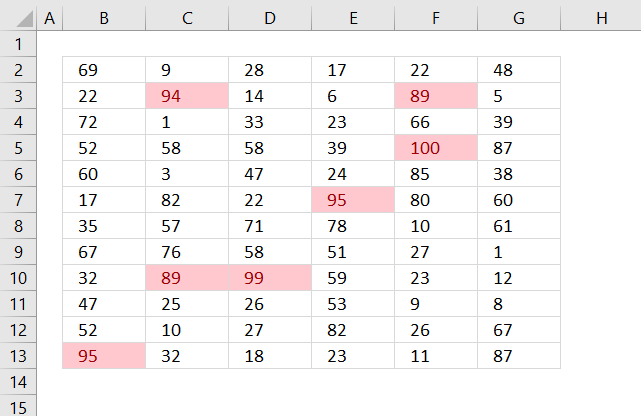
Task: Select column B header
Action: [104, 18]
